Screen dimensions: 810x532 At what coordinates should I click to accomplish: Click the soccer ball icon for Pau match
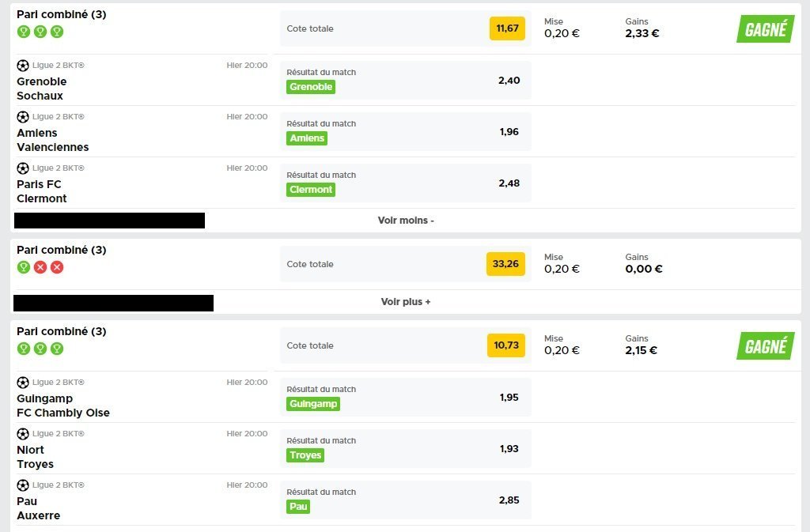(x=23, y=485)
